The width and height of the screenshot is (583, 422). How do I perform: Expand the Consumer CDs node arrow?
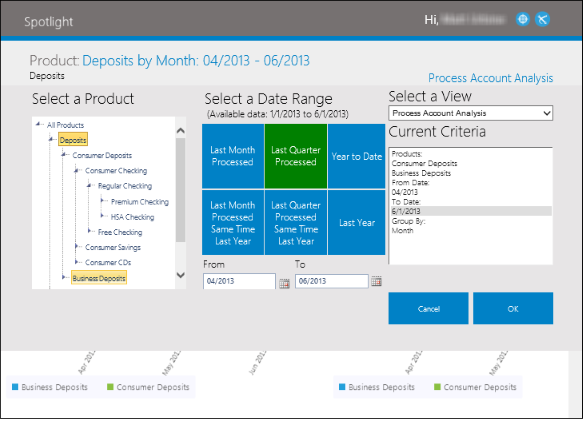76,262
